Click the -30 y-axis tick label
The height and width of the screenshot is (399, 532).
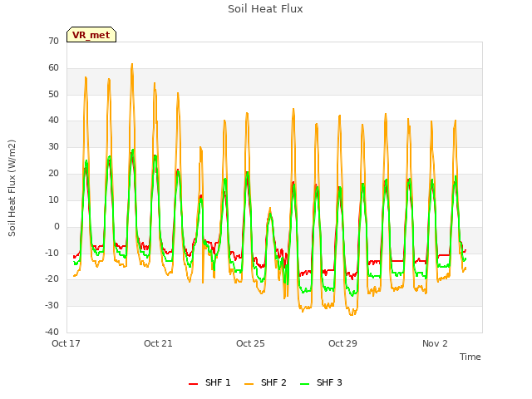point(52,305)
